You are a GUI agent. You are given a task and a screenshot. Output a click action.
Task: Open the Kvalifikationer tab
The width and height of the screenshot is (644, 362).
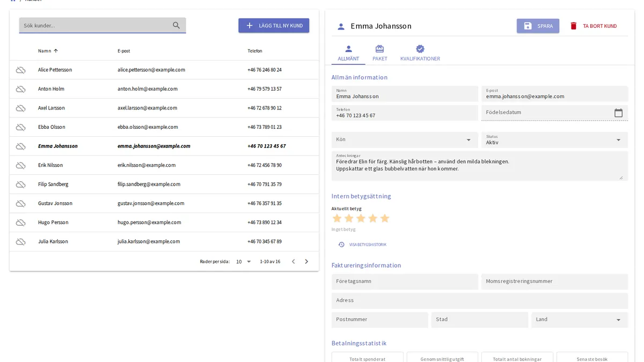(x=420, y=54)
